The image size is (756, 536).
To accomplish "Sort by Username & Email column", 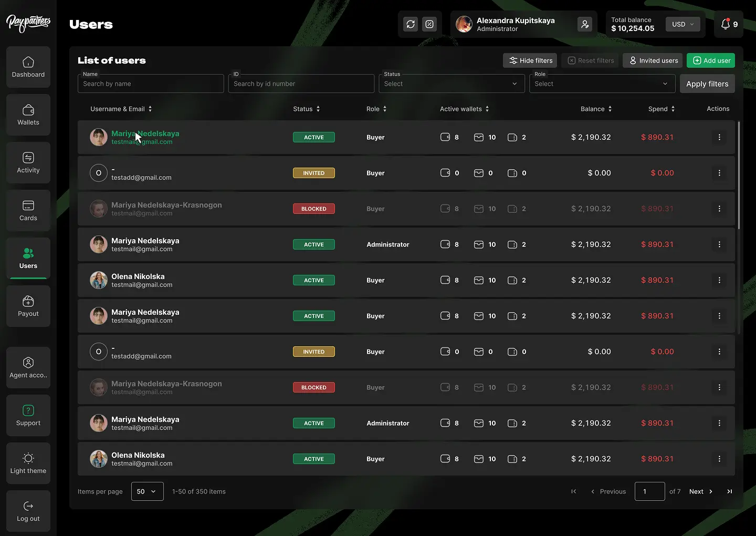I will [x=121, y=109].
